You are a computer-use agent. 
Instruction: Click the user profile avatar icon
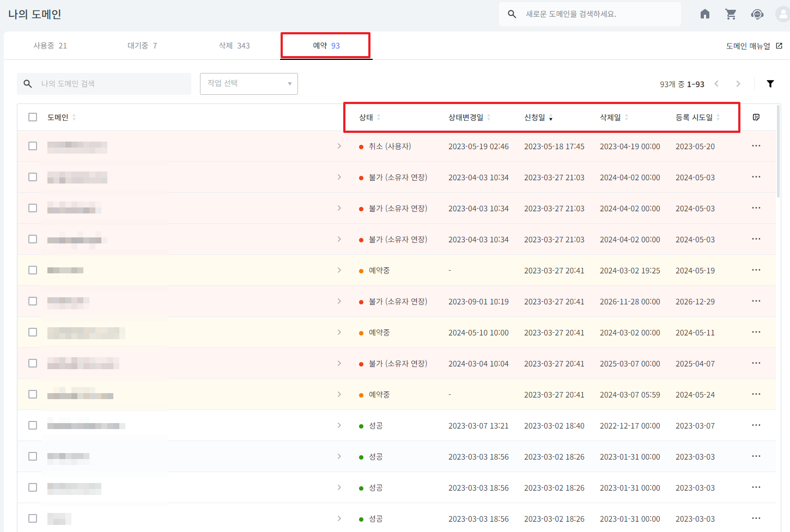pyautogui.click(x=782, y=14)
